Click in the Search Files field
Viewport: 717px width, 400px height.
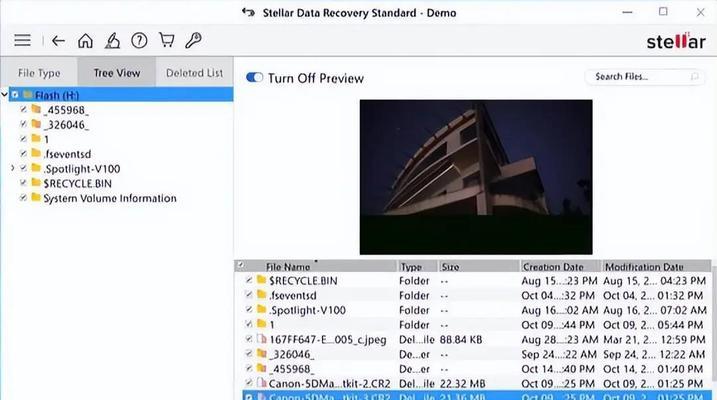click(x=644, y=76)
